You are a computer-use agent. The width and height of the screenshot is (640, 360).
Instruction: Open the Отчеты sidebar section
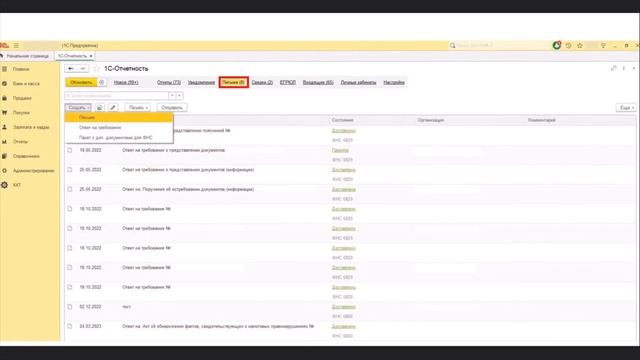(20, 142)
